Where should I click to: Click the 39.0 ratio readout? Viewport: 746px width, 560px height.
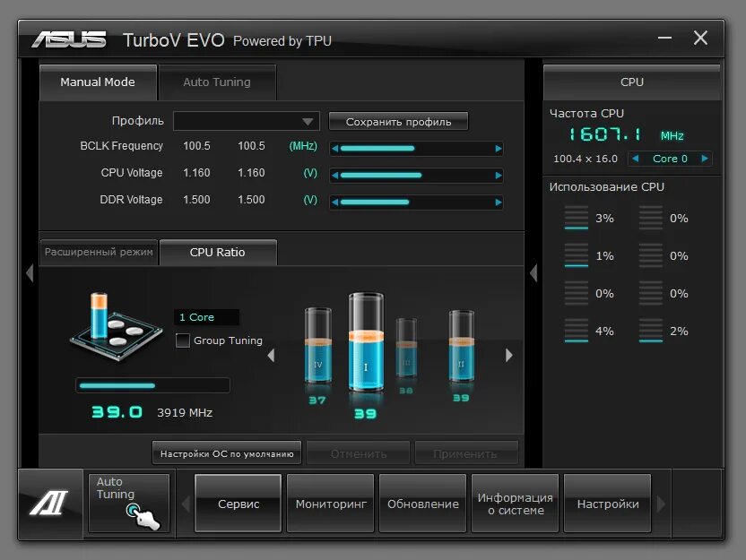(117, 412)
